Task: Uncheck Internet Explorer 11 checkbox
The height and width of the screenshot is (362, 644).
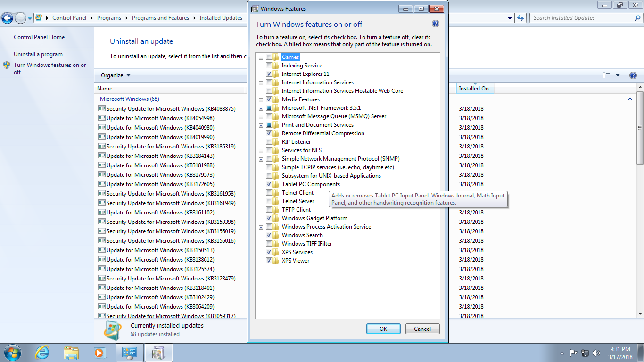Action: (269, 74)
